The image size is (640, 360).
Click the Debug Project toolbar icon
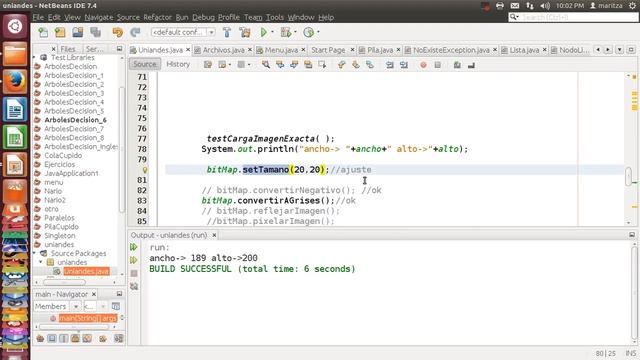point(286,32)
